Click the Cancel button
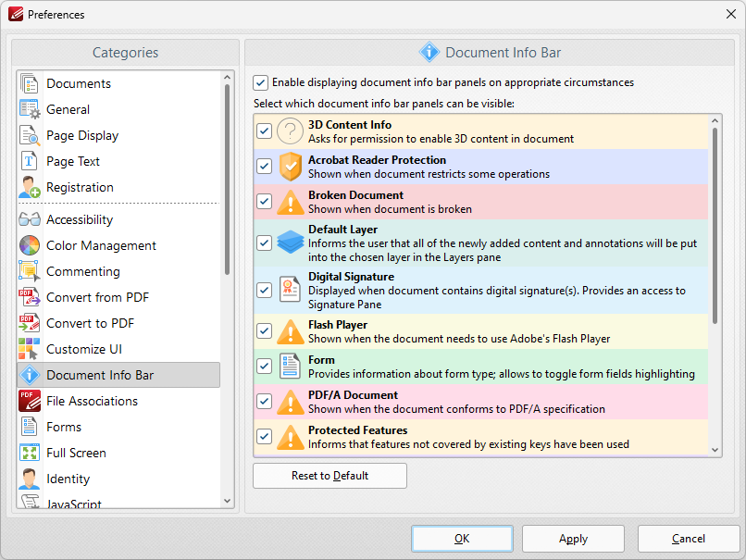746x560 pixels. 689,539
